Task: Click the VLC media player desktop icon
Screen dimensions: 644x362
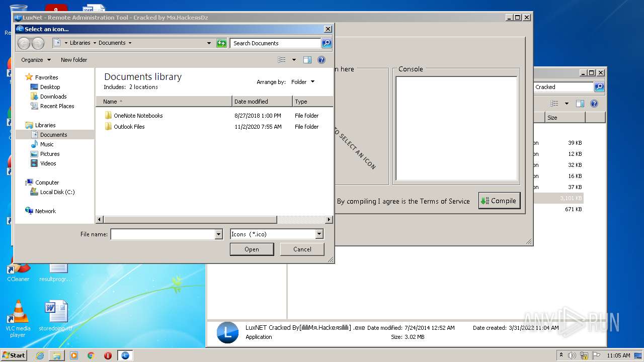Action: [x=18, y=319]
